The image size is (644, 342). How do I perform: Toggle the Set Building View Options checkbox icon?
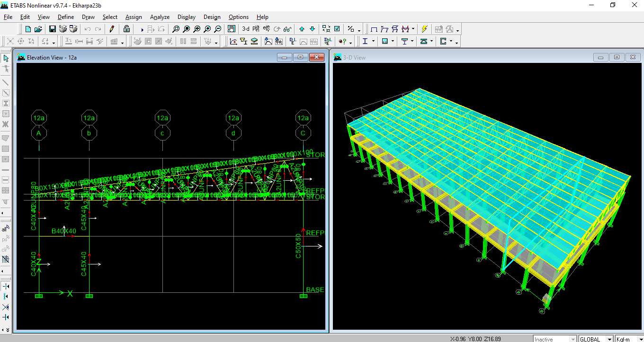[x=337, y=29]
